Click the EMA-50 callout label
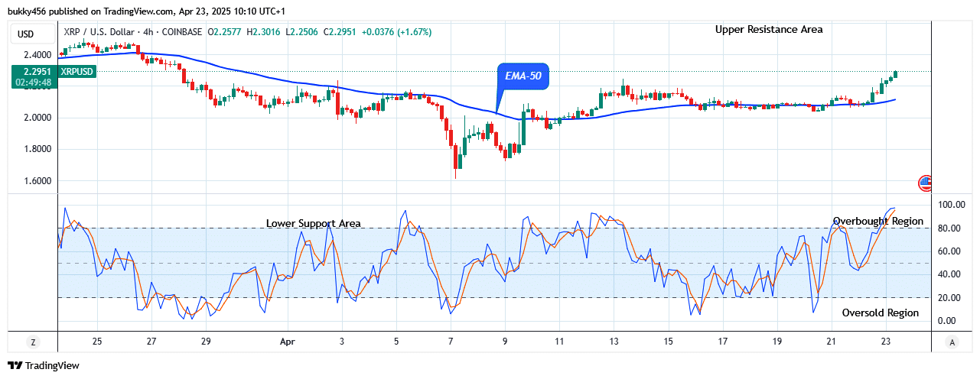This screenshot has width=980, height=379. [524, 76]
